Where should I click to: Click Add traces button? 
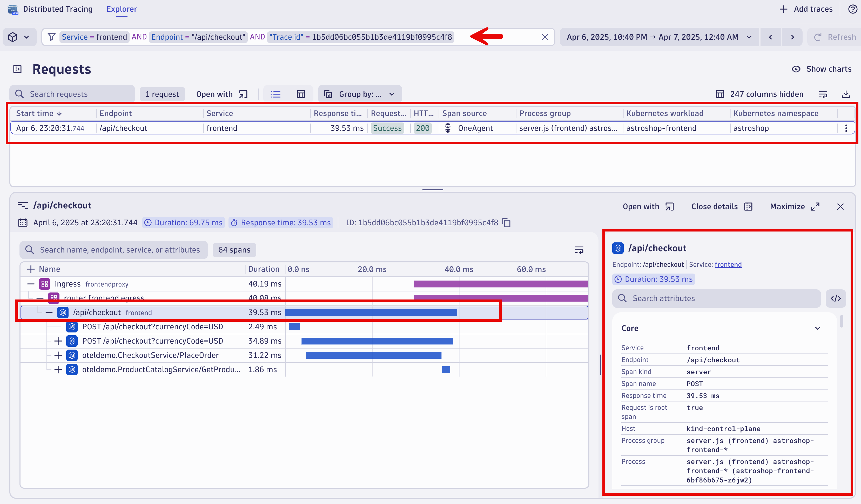[x=806, y=9]
